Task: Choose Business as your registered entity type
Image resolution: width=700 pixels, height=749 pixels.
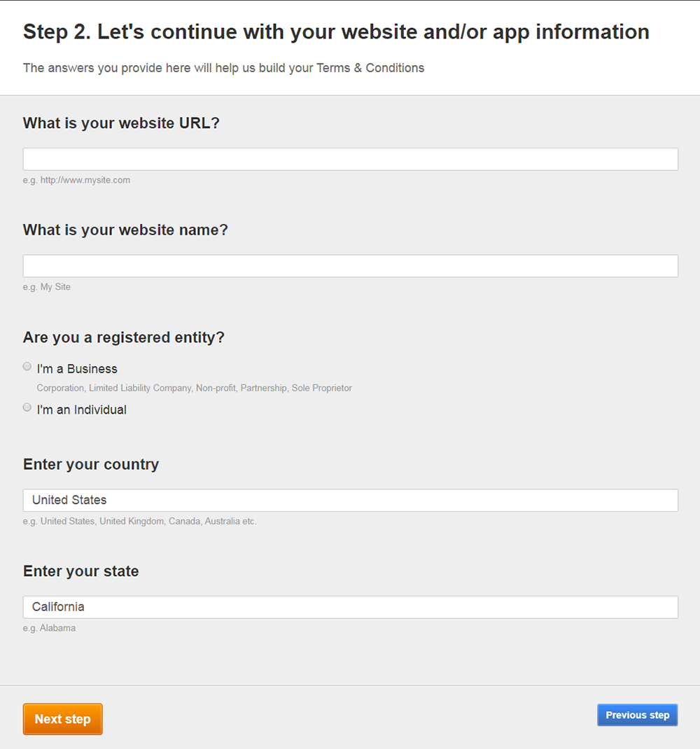Action: (27, 366)
